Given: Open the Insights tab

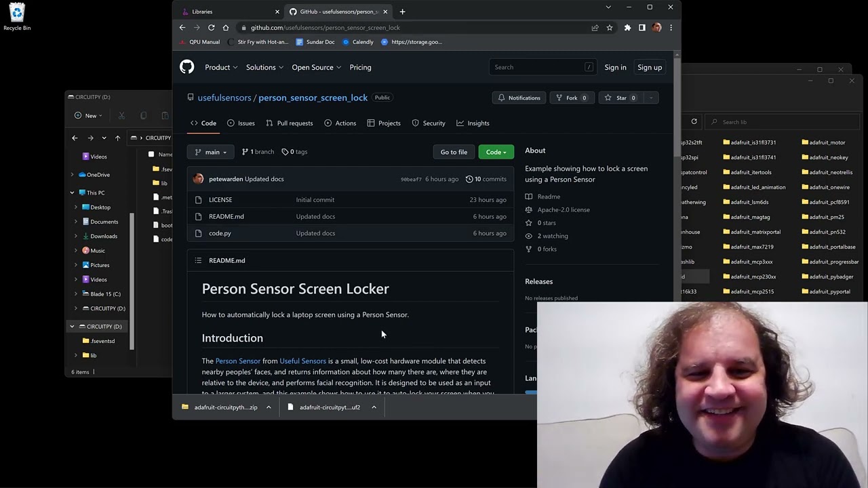Looking at the screenshot, I should (x=473, y=123).
